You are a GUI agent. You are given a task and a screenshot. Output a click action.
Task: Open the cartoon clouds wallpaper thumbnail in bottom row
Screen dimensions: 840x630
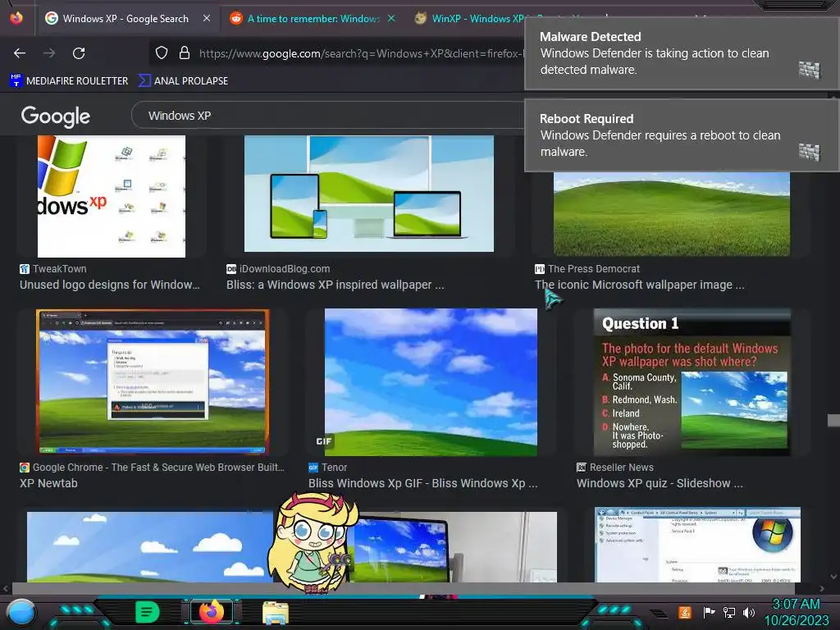pos(150,546)
